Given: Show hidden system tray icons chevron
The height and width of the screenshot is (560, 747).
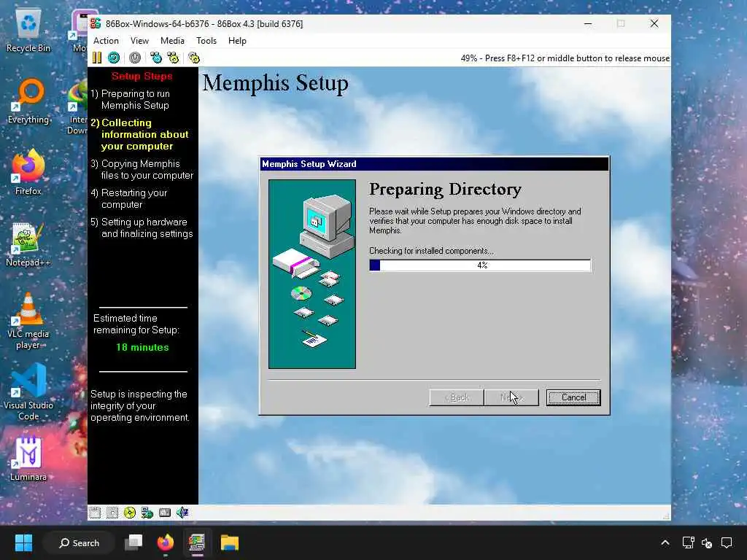Looking at the screenshot, I should [665, 542].
